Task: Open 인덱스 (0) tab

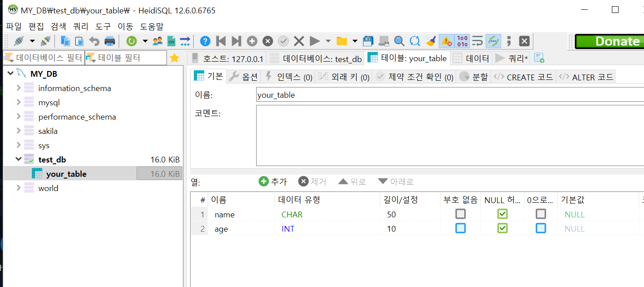Action: point(288,77)
